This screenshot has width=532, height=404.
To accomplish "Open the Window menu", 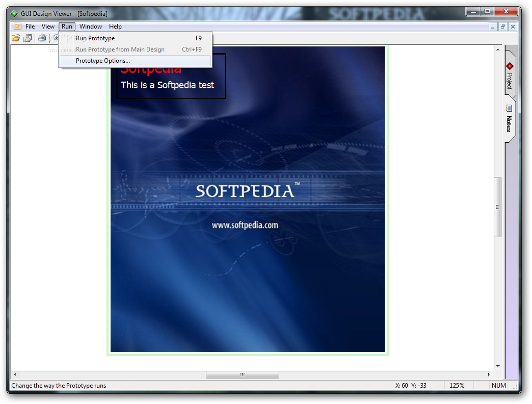I will click(x=91, y=27).
